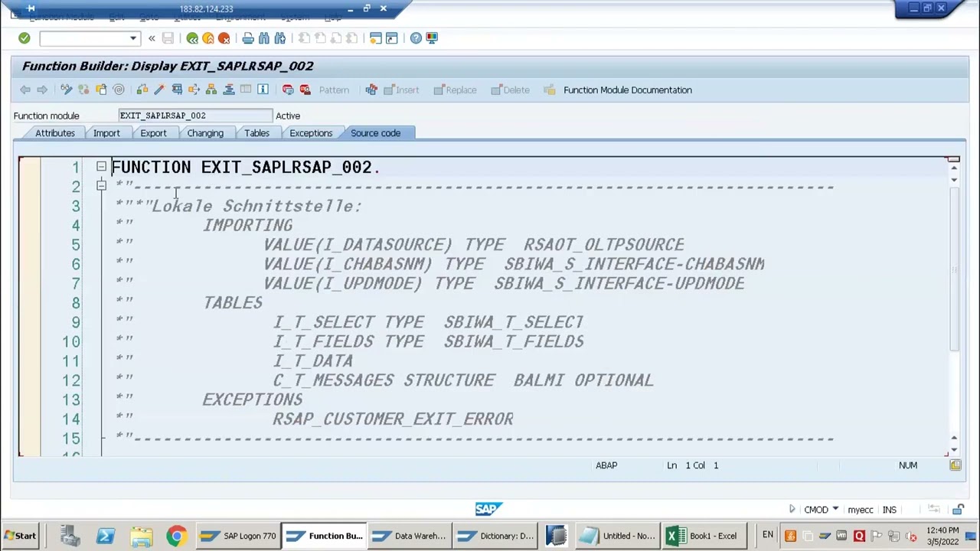Click the Enhance spiral icon

click(119, 90)
